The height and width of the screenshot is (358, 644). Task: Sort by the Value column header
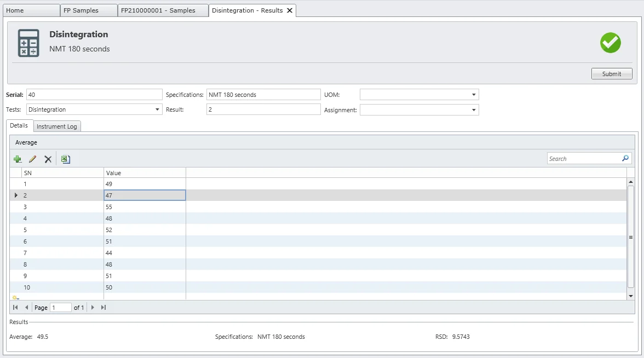click(145, 173)
